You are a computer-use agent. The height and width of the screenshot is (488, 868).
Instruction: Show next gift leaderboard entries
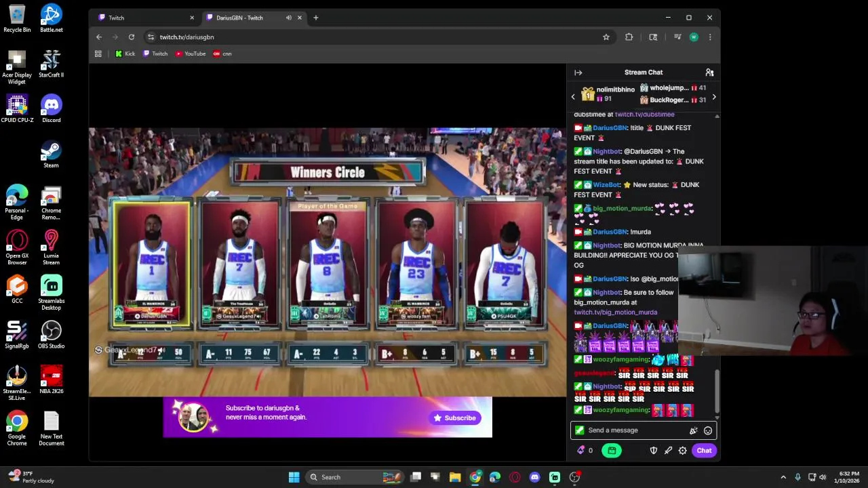click(x=714, y=97)
